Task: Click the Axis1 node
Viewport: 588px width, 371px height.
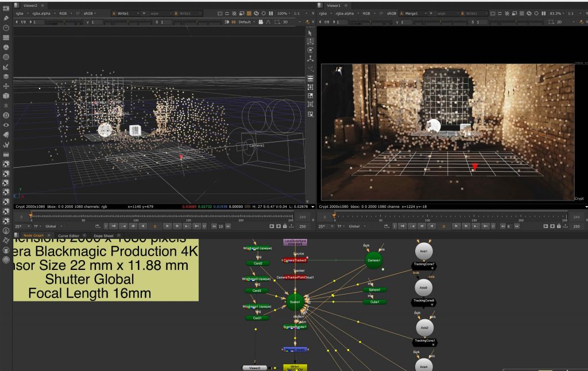Action: (424, 252)
